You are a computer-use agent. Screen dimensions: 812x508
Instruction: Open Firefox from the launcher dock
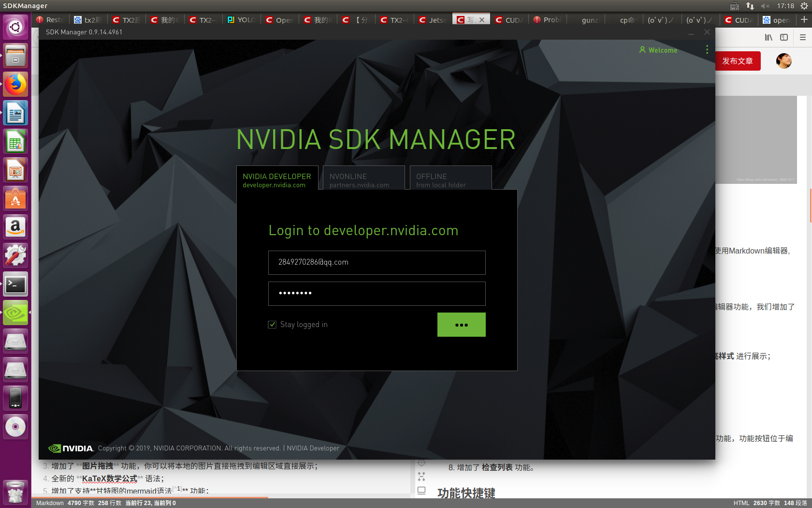[x=15, y=84]
